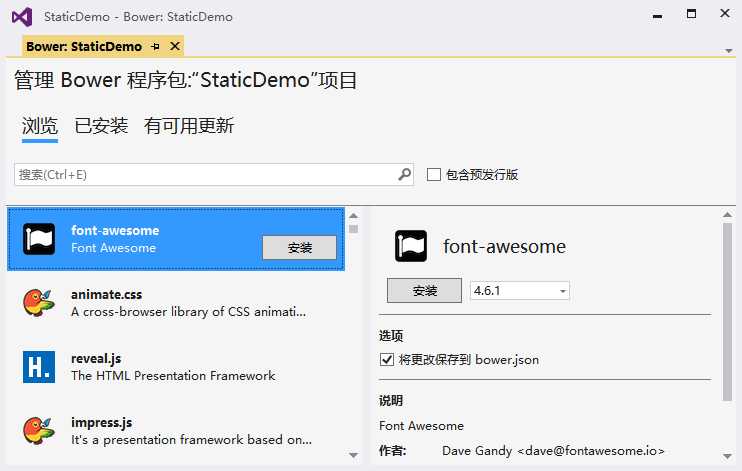Click 安装 button in the details pane
Viewport: 742px width, 471px height.
click(424, 291)
